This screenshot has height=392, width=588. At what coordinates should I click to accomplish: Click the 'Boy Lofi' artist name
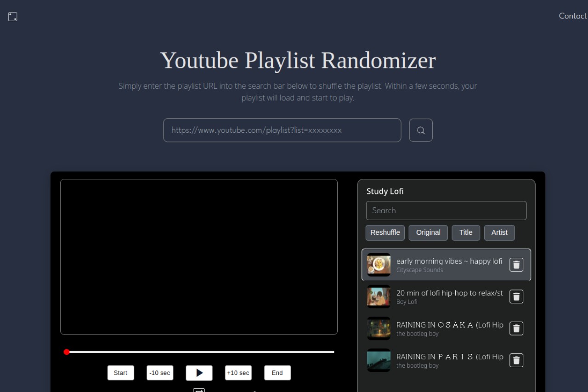coord(407,302)
